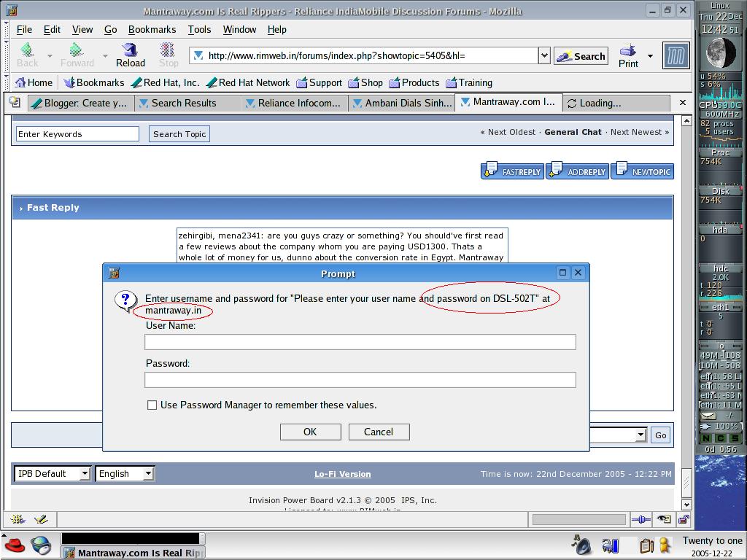Click the Stop toolbar icon
This screenshot has height=560, width=747.
coord(169,55)
